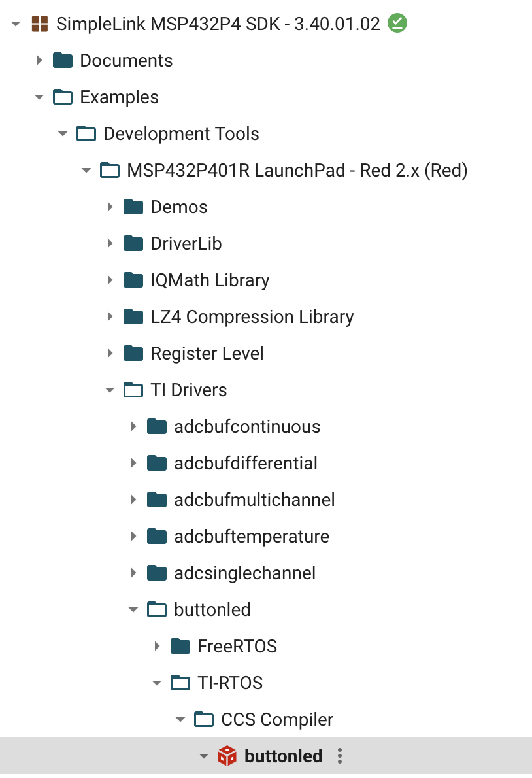Viewport: 532px width, 778px height.
Task: Click the DriverLib folder icon
Action: 133,243
